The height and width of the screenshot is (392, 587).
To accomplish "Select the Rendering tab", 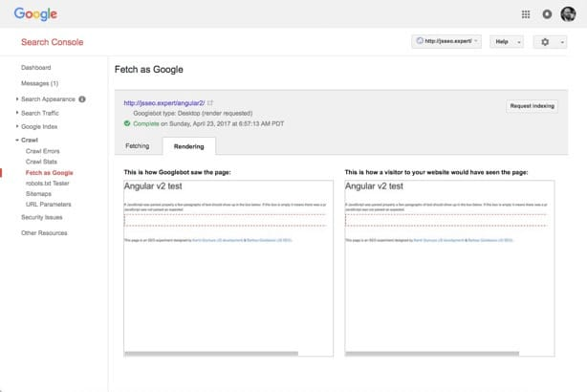I will point(188,146).
